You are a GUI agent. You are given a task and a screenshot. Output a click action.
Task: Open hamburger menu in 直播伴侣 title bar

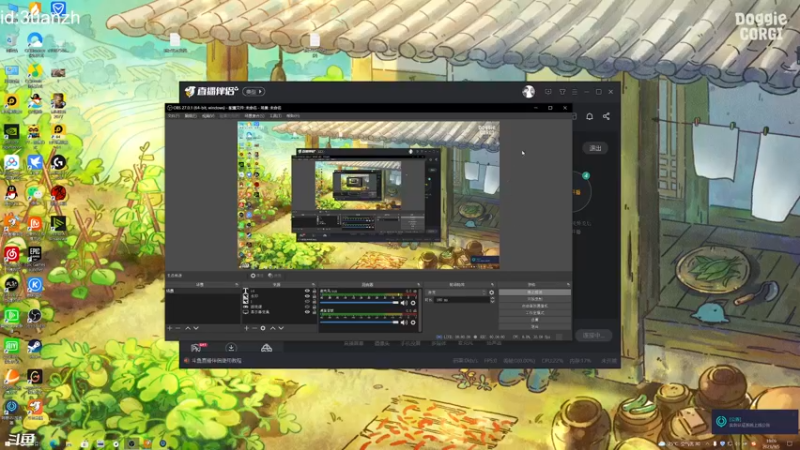[574, 92]
